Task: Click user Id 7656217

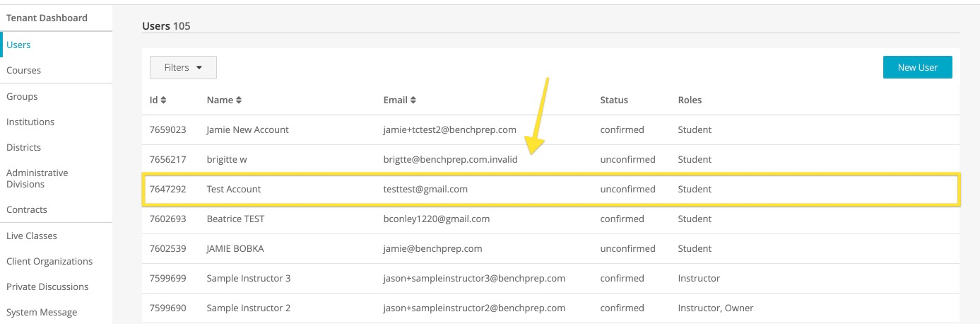Action: (167, 159)
